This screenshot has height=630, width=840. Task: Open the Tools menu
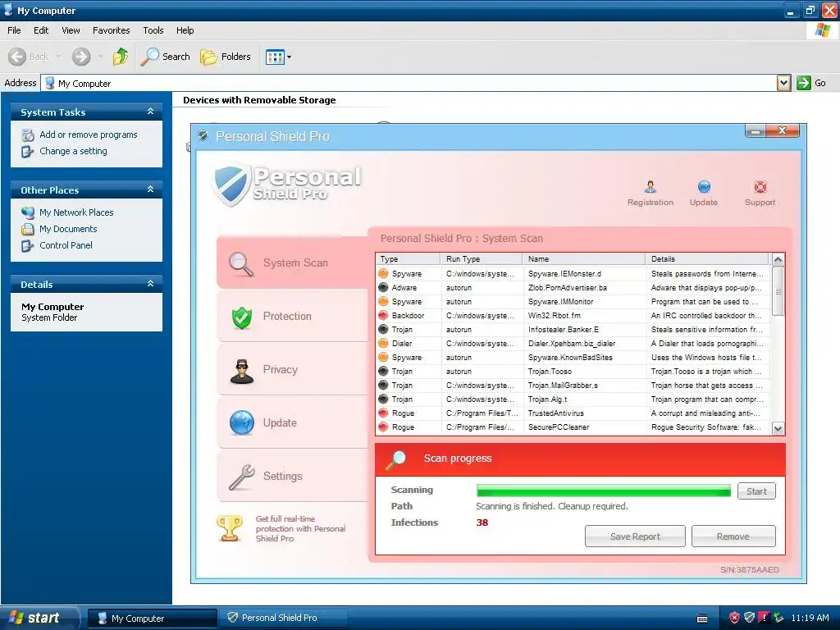point(153,30)
